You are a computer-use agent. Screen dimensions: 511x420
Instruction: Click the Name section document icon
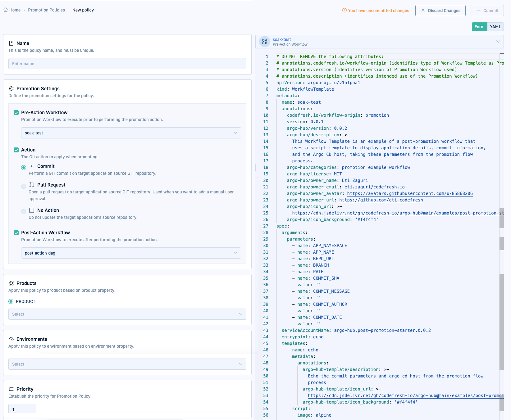coord(11,43)
